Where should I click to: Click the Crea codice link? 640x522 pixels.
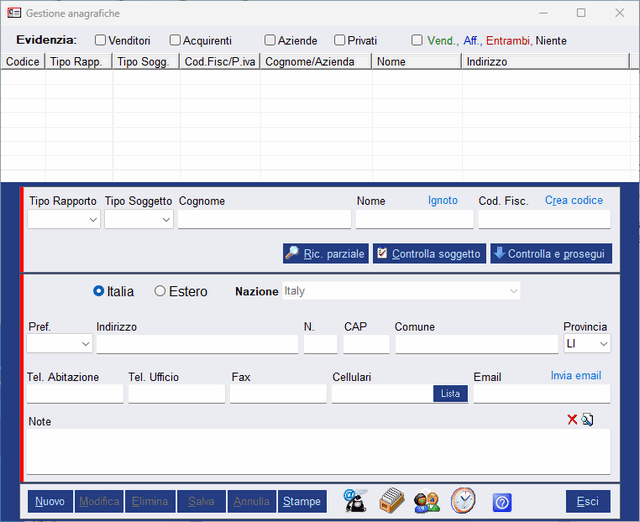point(573,200)
